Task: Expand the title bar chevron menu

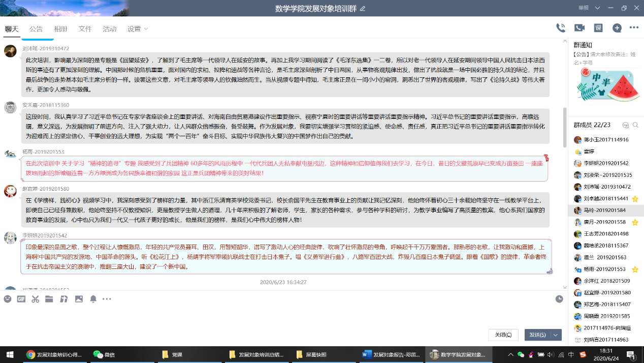Action: click(x=597, y=8)
